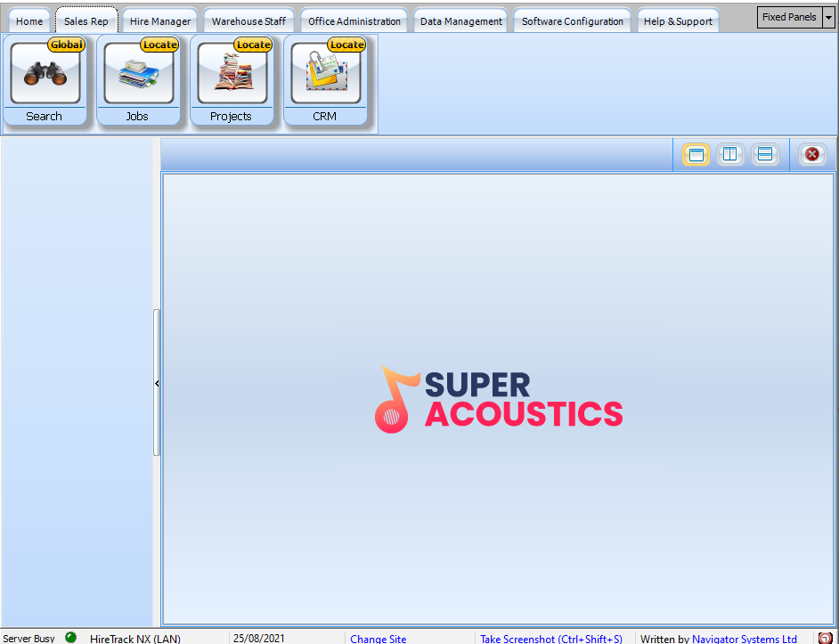The width and height of the screenshot is (839, 644).
Task: Switch to horizontal split panel layout
Action: [x=763, y=155]
